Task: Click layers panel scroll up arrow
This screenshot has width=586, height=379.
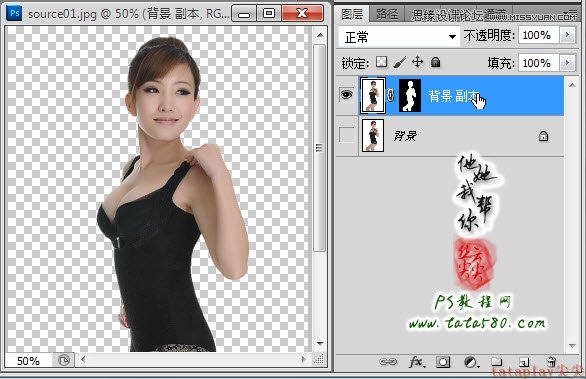Action: tap(572, 85)
